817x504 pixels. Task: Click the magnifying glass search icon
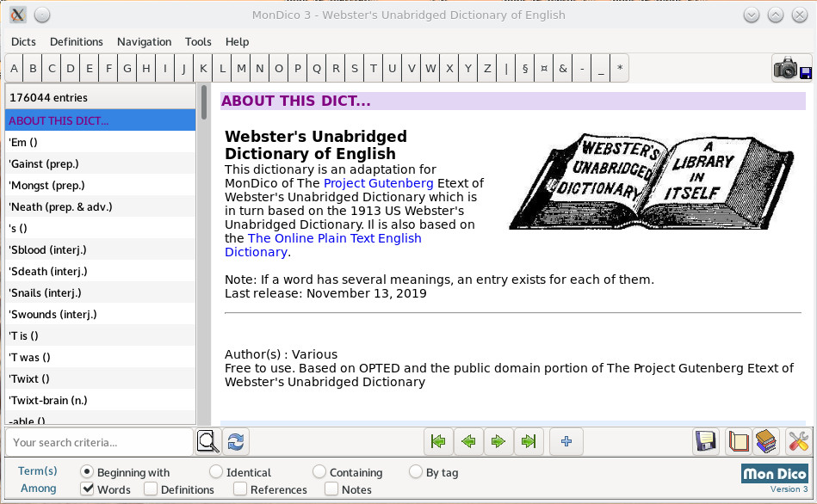point(207,442)
